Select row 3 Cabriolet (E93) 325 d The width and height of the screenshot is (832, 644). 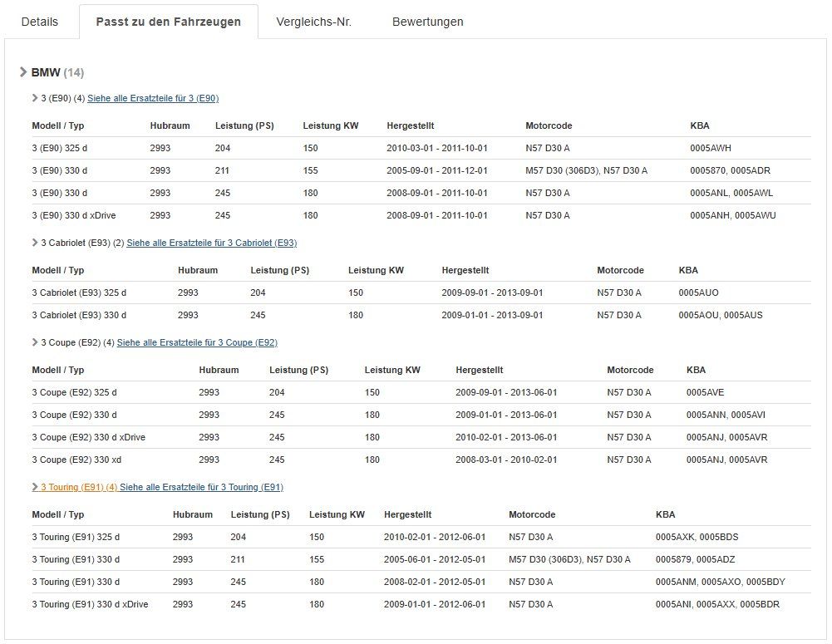(421, 293)
